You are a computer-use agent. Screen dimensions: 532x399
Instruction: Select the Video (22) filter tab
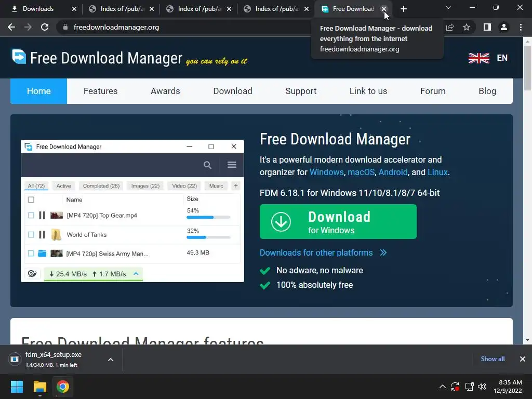pos(184,186)
